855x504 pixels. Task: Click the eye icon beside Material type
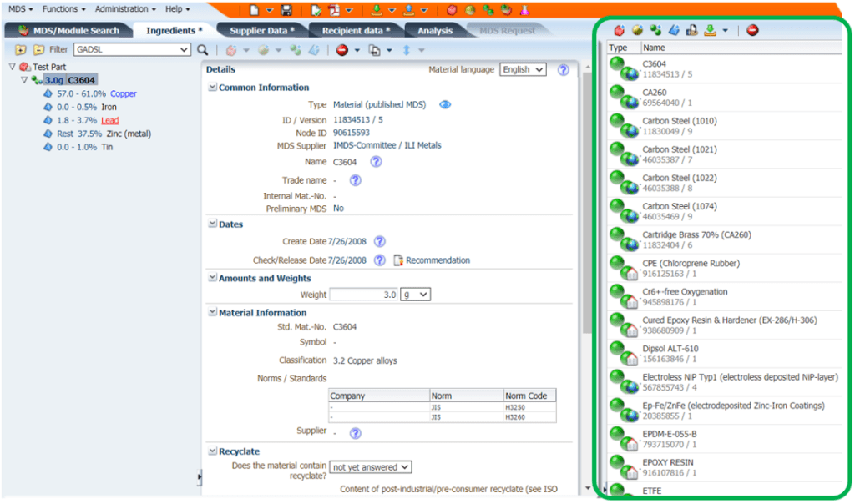[445, 105]
